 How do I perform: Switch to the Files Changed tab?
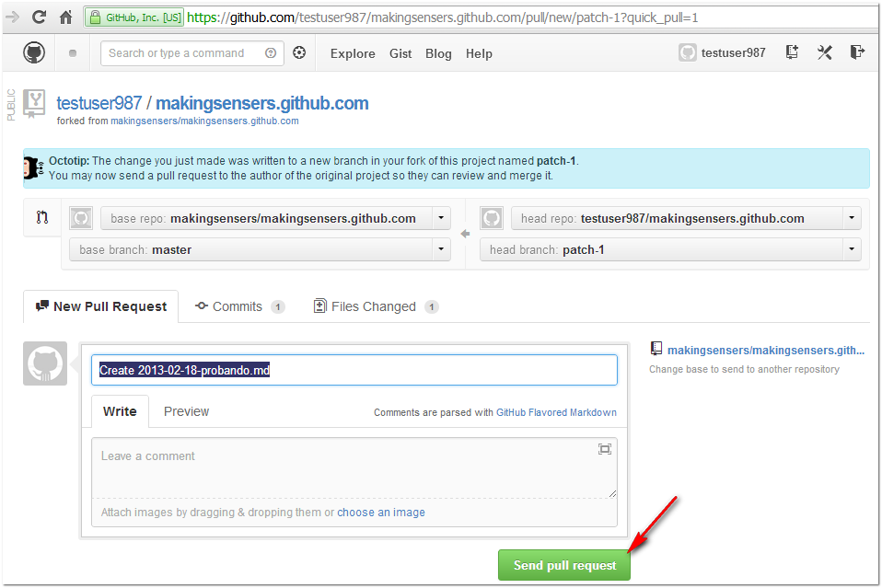pos(376,306)
